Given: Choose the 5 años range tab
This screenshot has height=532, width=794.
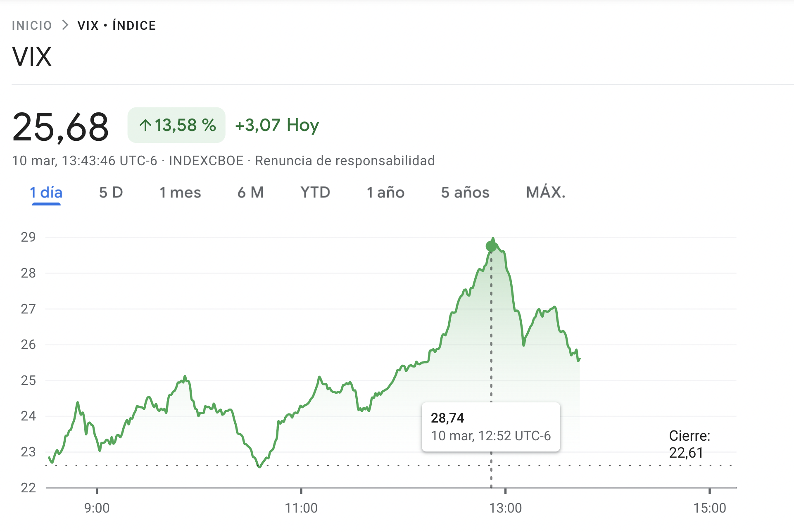Looking at the screenshot, I should [465, 192].
